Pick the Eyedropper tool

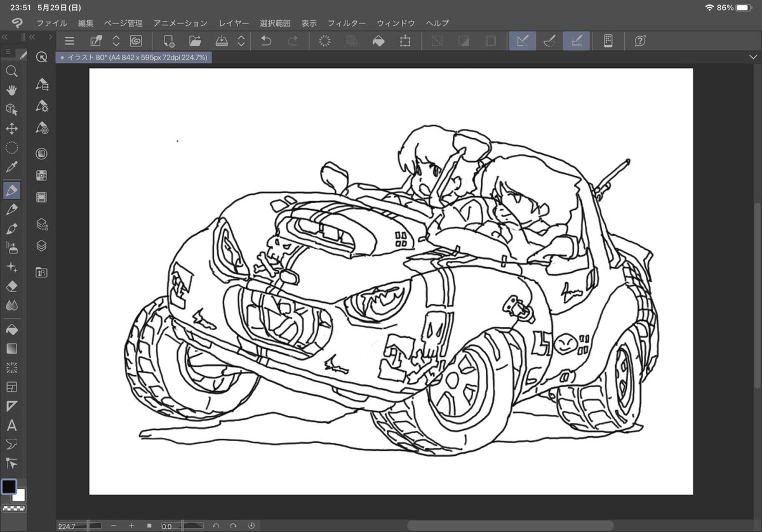11,168
